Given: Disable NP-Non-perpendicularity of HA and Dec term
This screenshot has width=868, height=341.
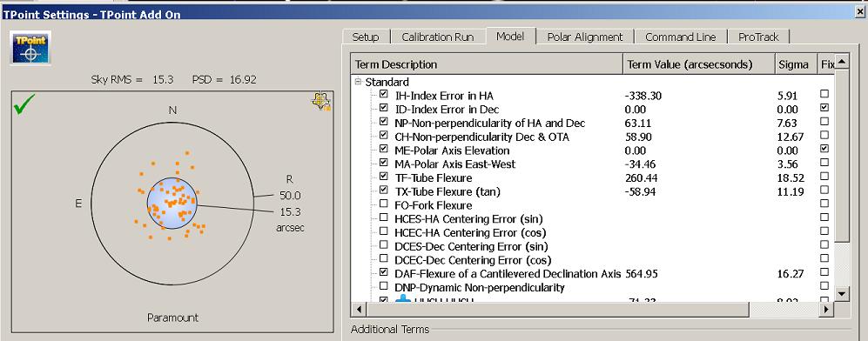Looking at the screenshot, I should tap(384, 122).
